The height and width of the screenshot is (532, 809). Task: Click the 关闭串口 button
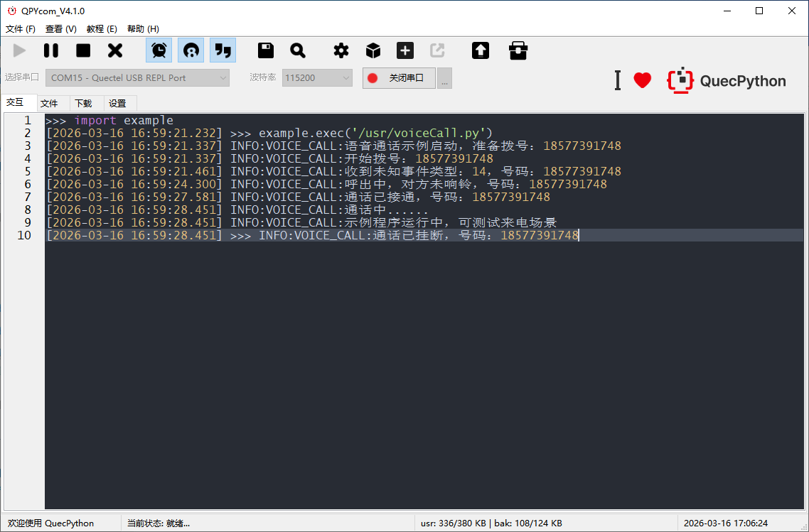[x=399, y=78]
